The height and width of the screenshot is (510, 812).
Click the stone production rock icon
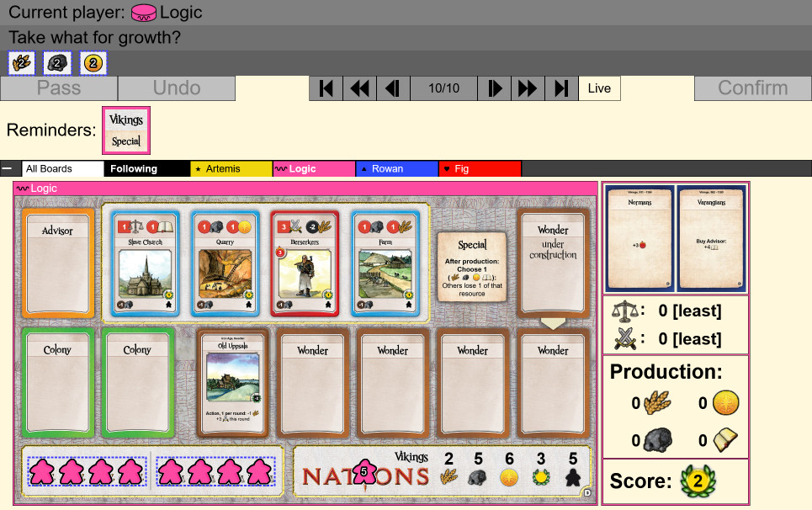657,441
